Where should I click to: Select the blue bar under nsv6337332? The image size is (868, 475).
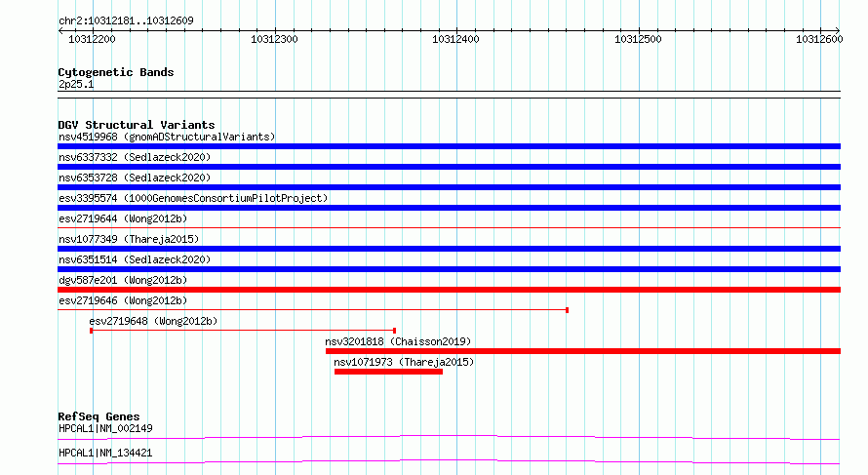click(x=449, y=167)
